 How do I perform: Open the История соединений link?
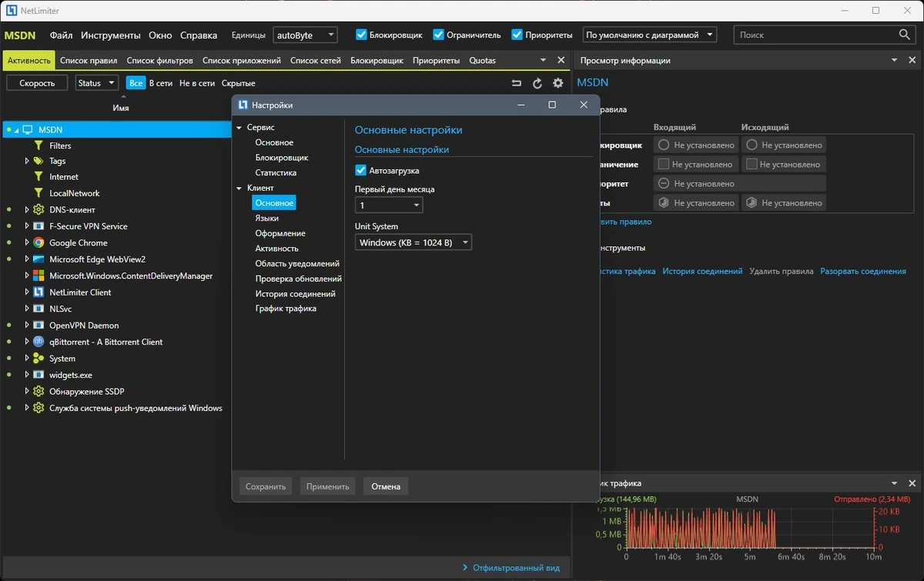702,271
